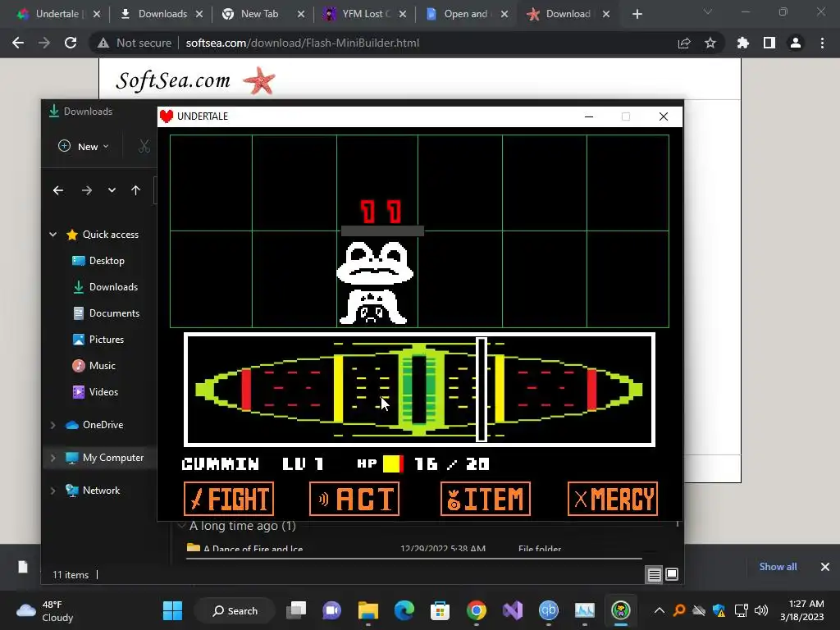Viewport: 840px width, 630px height.
Task: Open Chrome tab search dropdown arrow
Action: tap(708, 11)
